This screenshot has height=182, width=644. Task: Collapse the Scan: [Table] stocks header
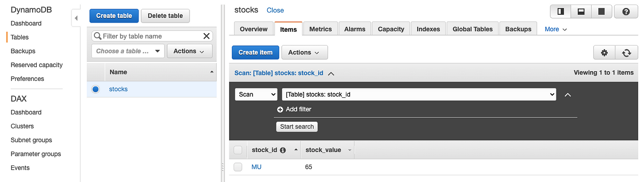(284, 73)
